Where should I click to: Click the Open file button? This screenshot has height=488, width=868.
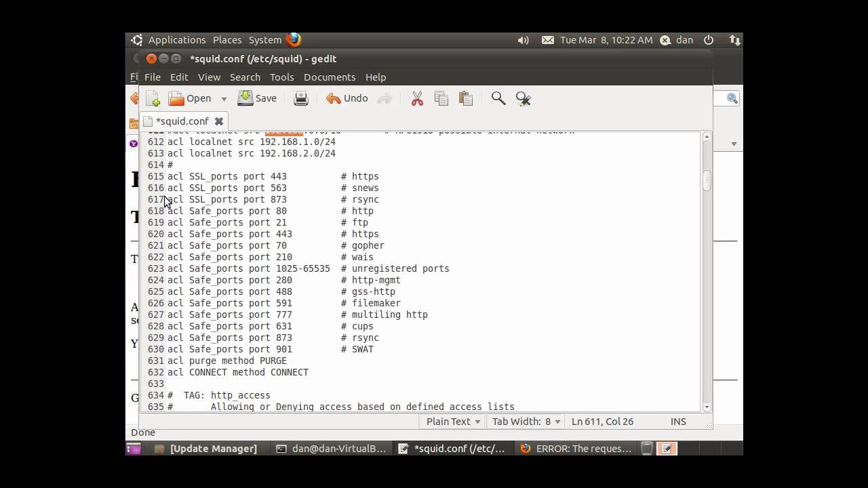point(191,98)
